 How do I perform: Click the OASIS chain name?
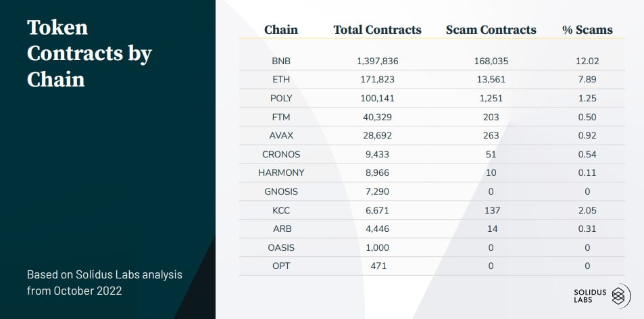pyautogui.click(x=280, y=247)
